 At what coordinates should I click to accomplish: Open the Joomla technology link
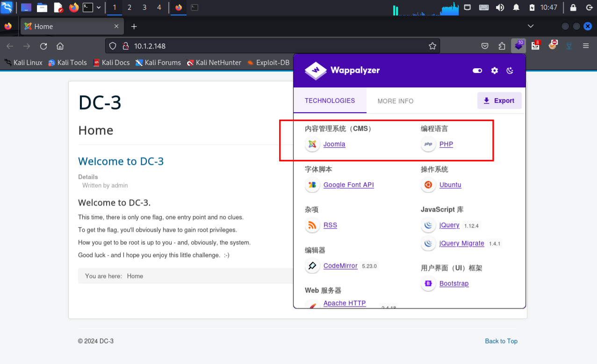334,144
